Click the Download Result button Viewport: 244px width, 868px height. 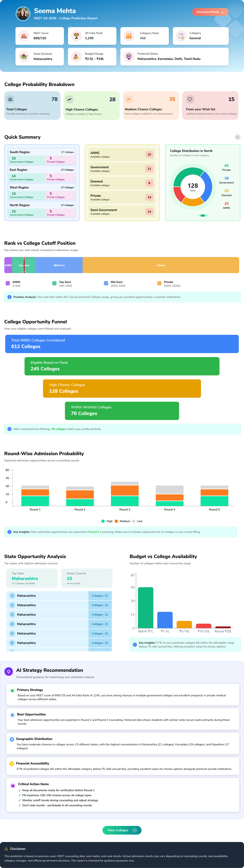[210, 12]
